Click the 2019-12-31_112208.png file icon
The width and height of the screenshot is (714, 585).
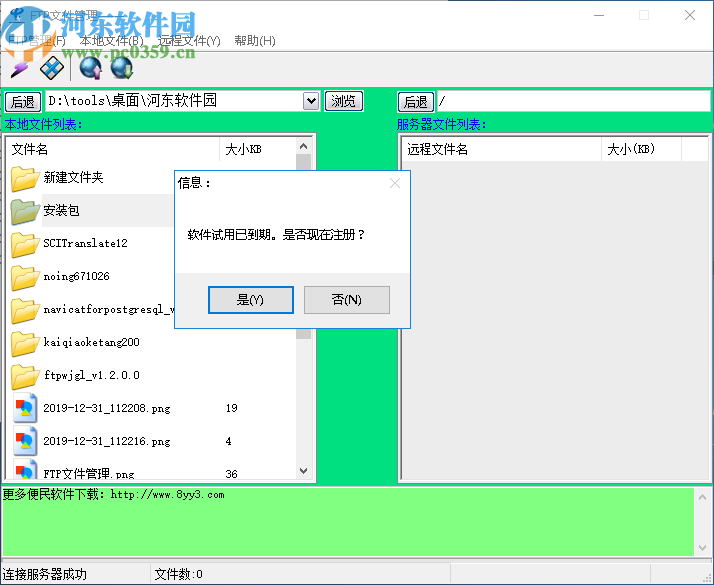(25, 408)
